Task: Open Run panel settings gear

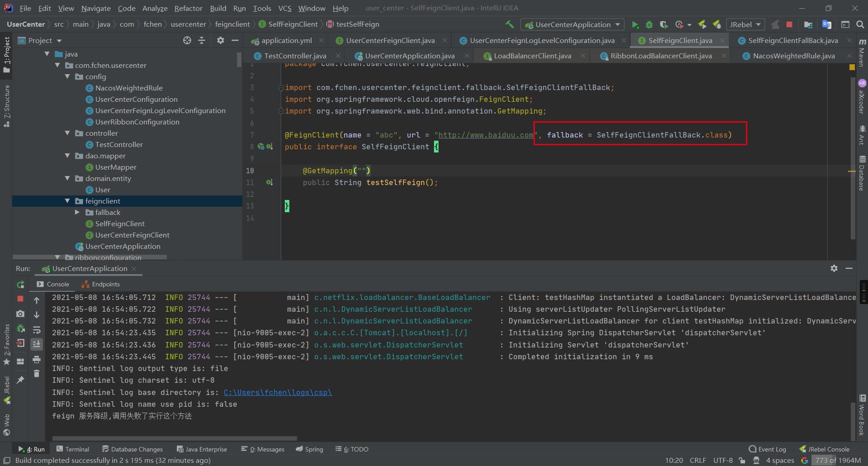Action: click(x=834, y=268)
